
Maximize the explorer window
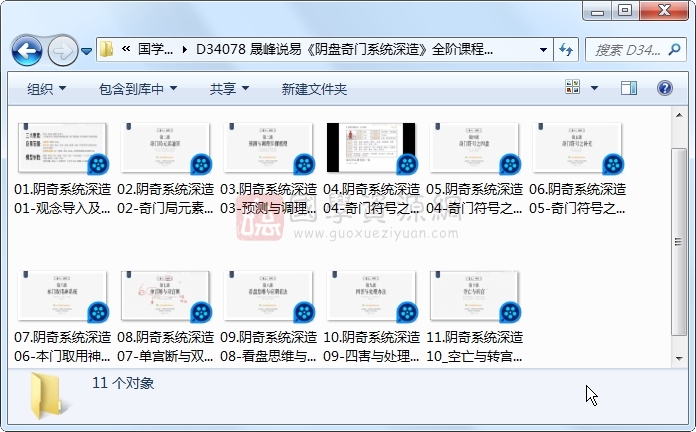(x=625, y=11)
